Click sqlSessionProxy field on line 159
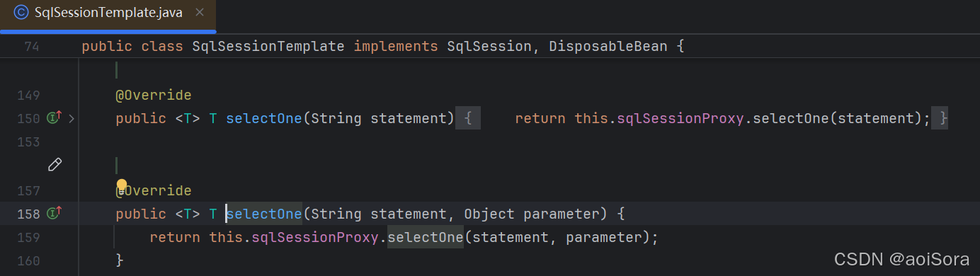980x276 pixels. tap(315, 237)
